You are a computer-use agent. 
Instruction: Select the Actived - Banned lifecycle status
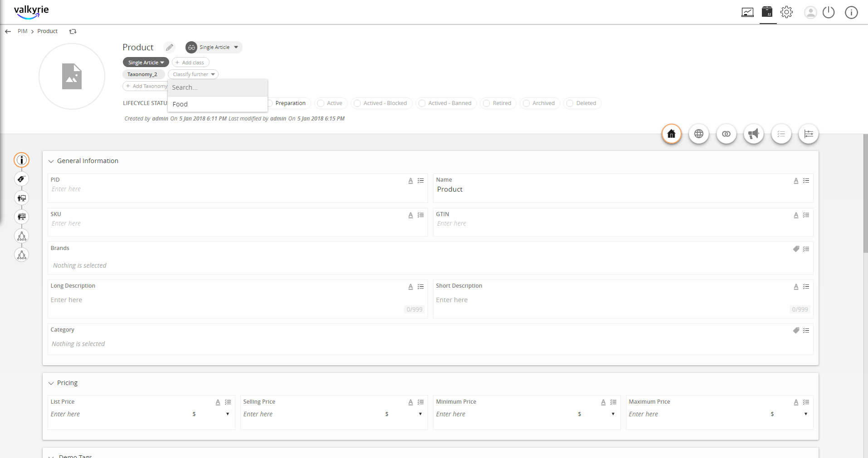click(446, 103)
